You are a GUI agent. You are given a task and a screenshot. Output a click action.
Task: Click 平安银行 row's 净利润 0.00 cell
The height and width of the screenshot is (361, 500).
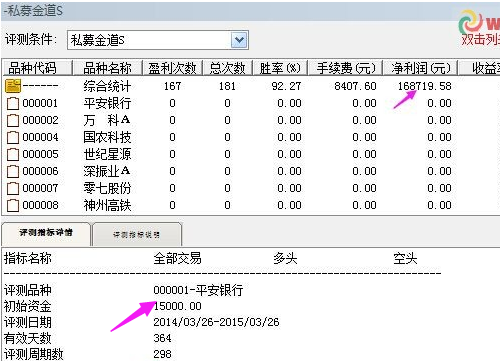[x=440, y=103]
